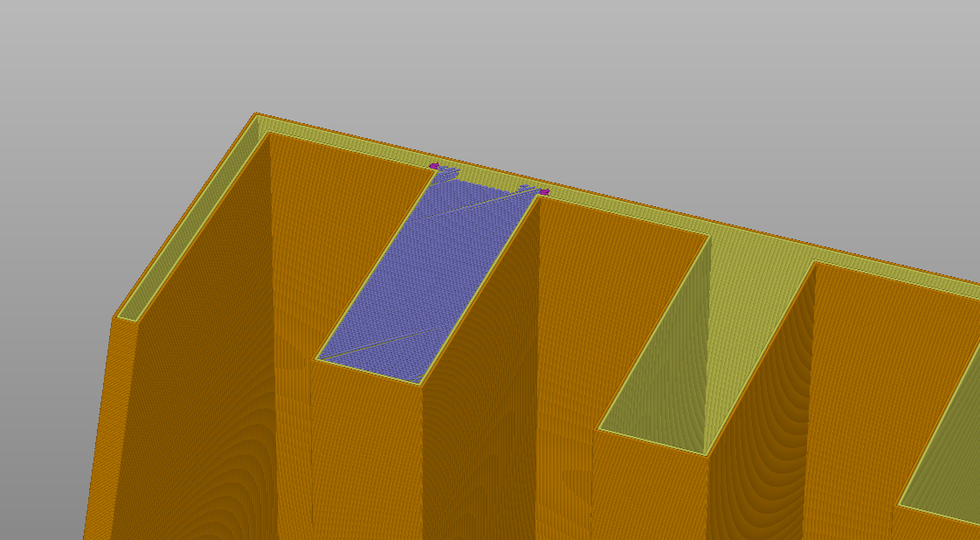Screen dimensions: 980x540
Task: Select the yellow-green left rim strip
Action: (192, 218)
